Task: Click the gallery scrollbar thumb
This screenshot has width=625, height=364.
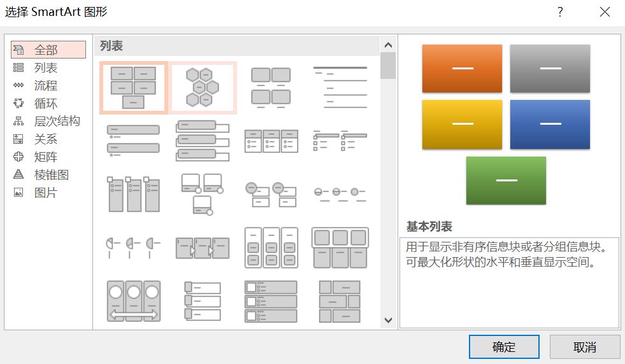Action: [x=388, y=66]
